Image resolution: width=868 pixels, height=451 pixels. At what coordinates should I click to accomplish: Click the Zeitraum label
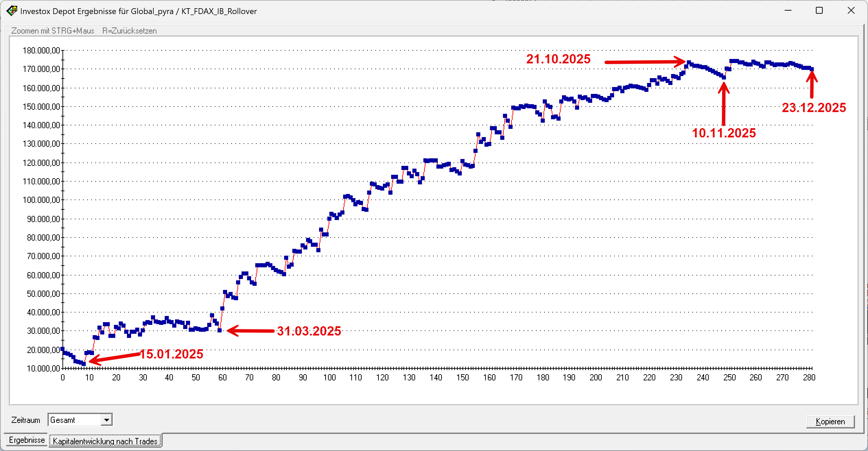point(25,419)
